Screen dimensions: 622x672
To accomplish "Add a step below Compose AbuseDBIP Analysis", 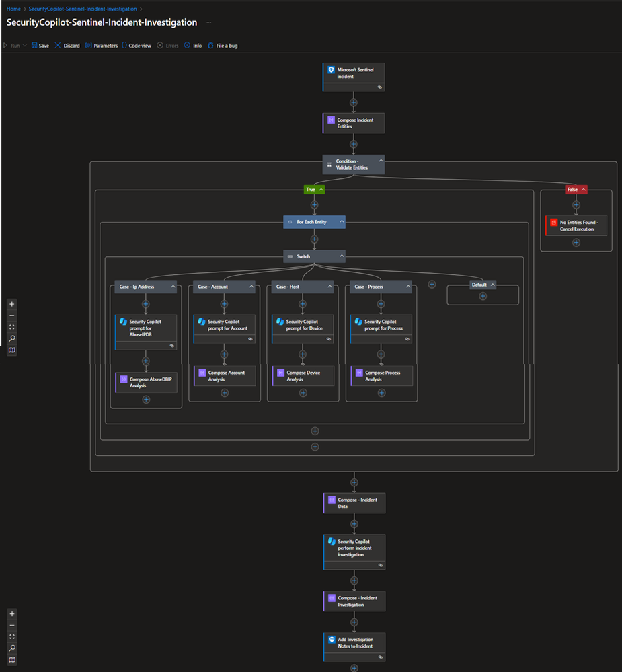I will point(146,400).
